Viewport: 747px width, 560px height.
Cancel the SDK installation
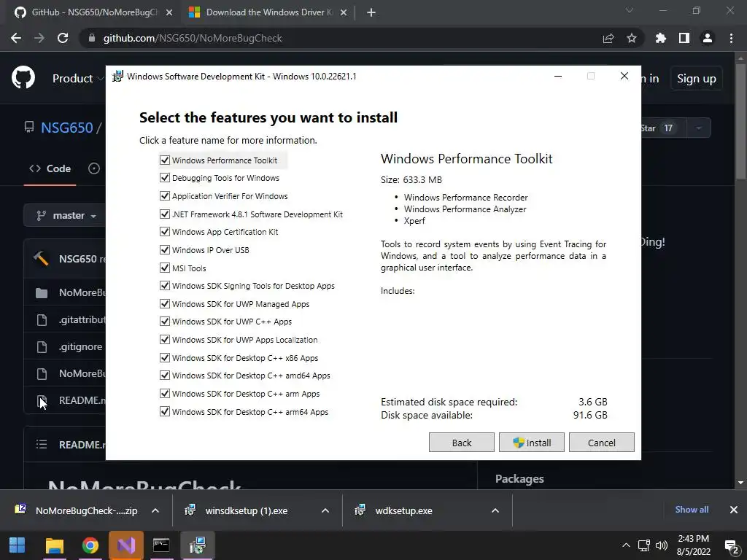pyautogui.click(x=602, y=443)
